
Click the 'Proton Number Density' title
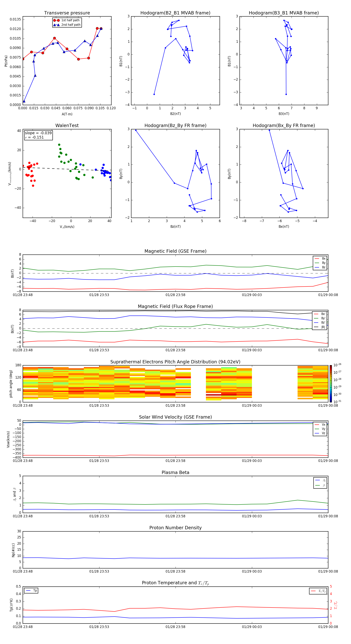pyautogui.click(x=175, y=528)
